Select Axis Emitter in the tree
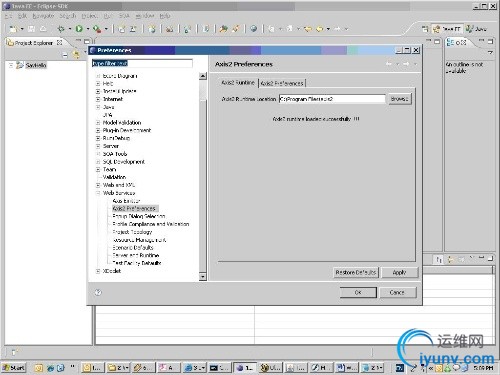The width and height of the screenshot is (500, 375). (126, 201)
